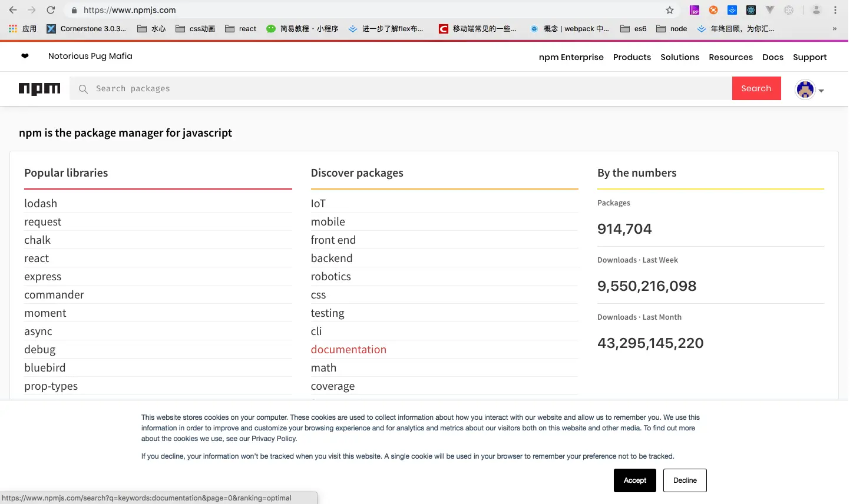The width and height of the screenshot is (863, 504).
Task: Open the react bookmark folder
Action: (241, 29)
